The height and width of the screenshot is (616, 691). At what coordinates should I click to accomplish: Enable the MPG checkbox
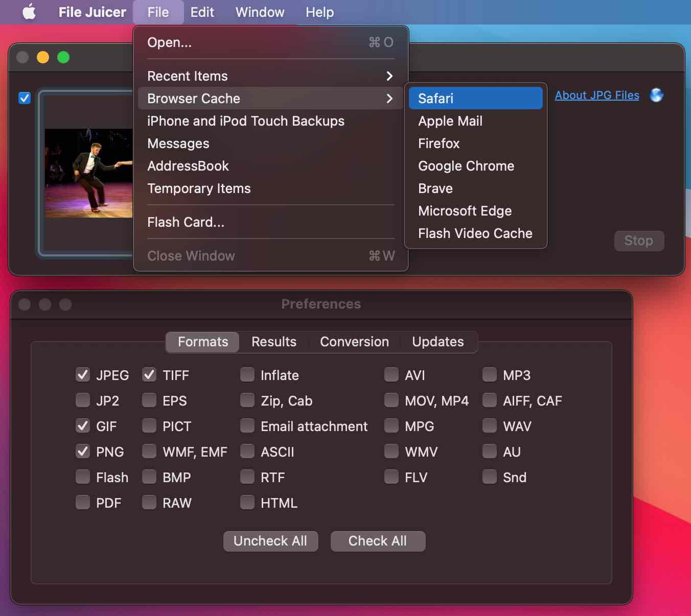click(x=391, y=425)
